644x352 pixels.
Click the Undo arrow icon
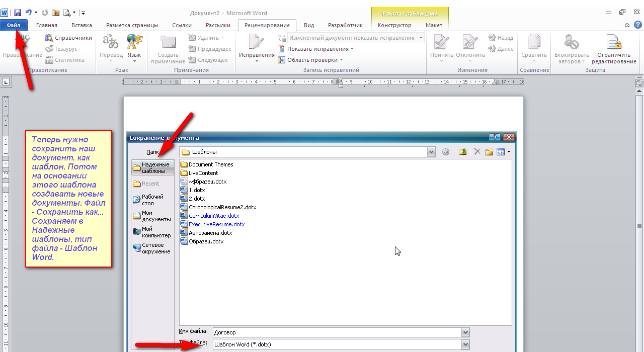click(x=29, y=13)
